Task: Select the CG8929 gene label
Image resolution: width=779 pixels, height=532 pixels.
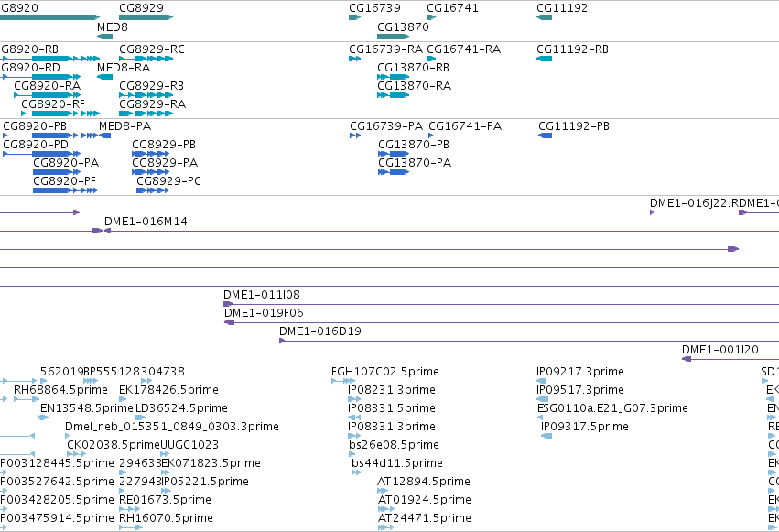Action: [141, 8]
